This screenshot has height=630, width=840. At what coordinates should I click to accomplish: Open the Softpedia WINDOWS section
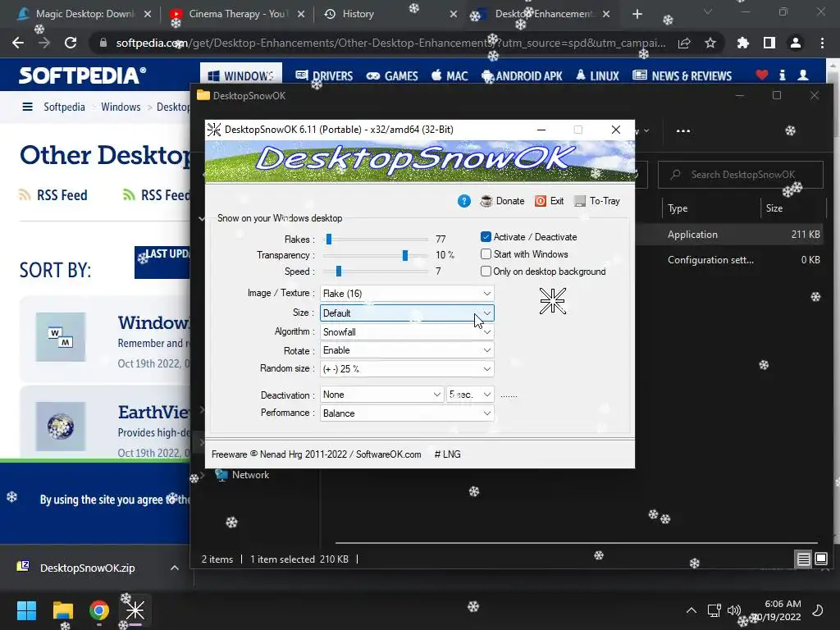tap(241, 76)
